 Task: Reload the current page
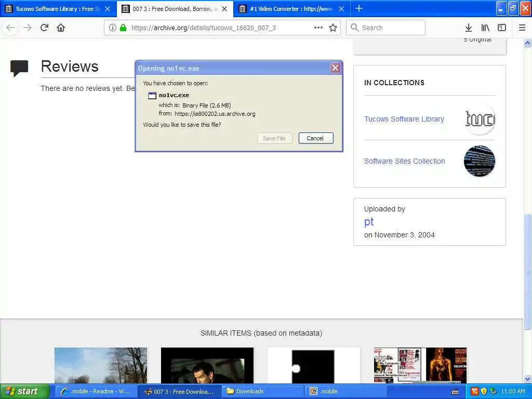tap(45, 28)
